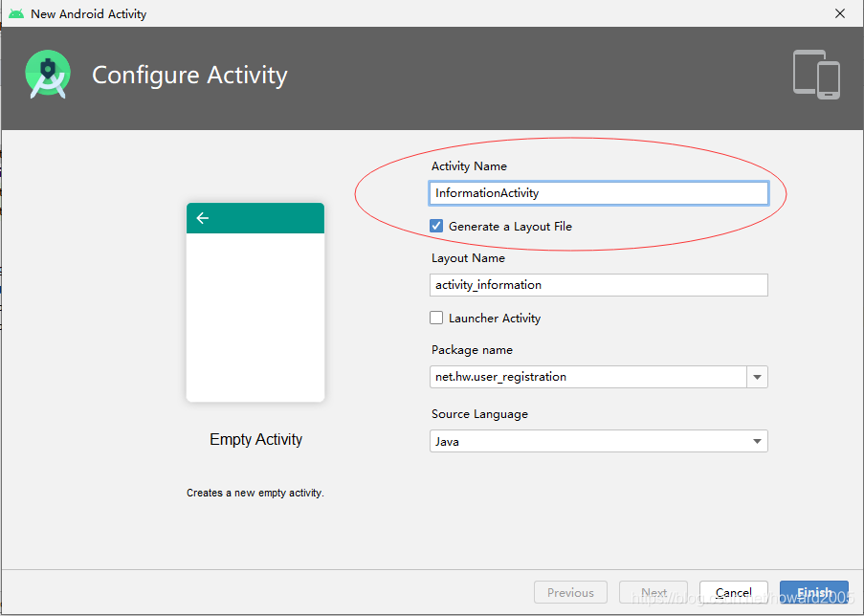Click the 'Activity Name' label
The width and height of the screenshot is (864, 616).
[469, 165]
